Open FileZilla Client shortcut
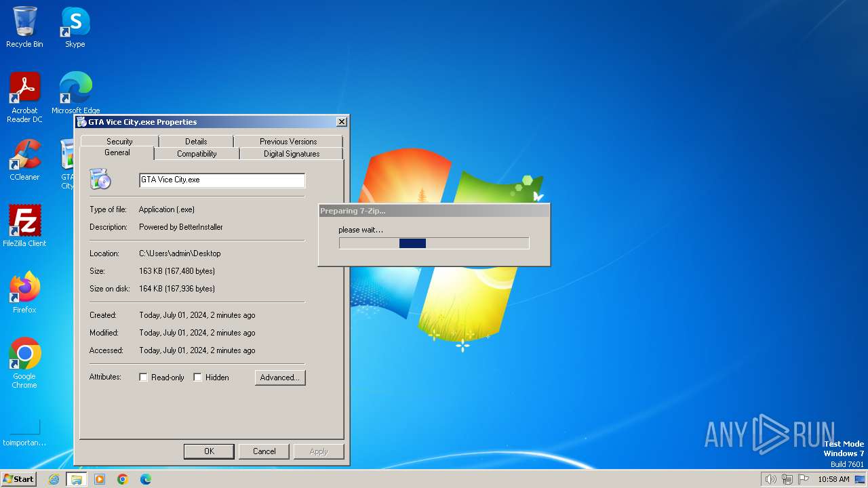 tap(24, 226)
